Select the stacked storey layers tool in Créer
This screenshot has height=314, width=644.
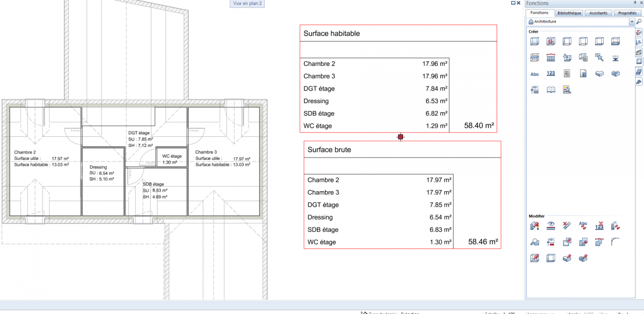point(535,57)
